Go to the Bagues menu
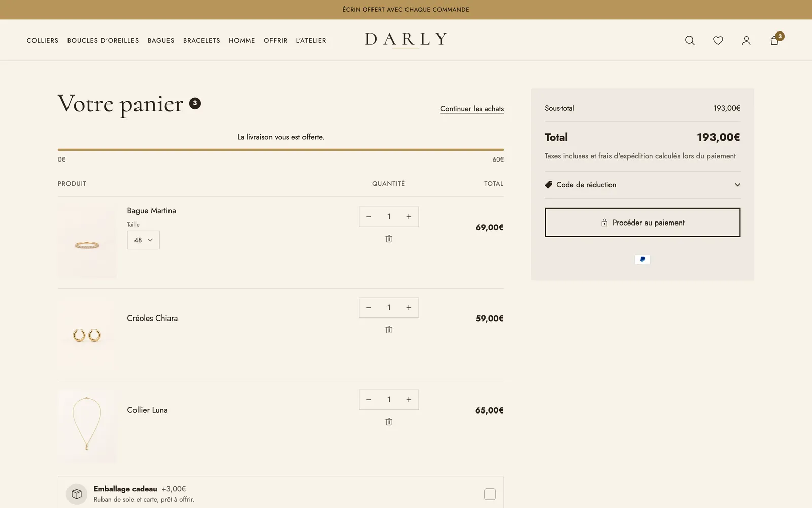Screen dimensions: 812x508 [161, 41]
